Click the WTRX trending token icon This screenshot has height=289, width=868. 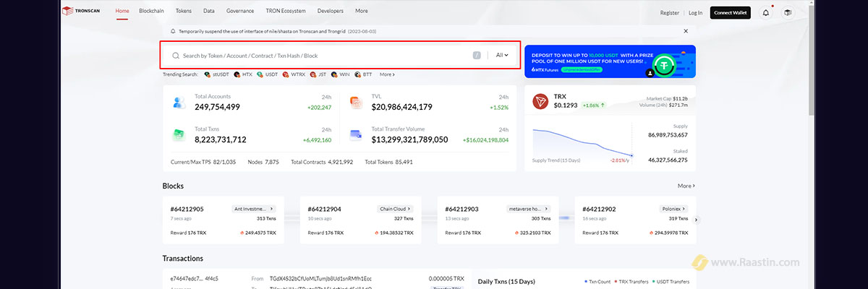286,74
